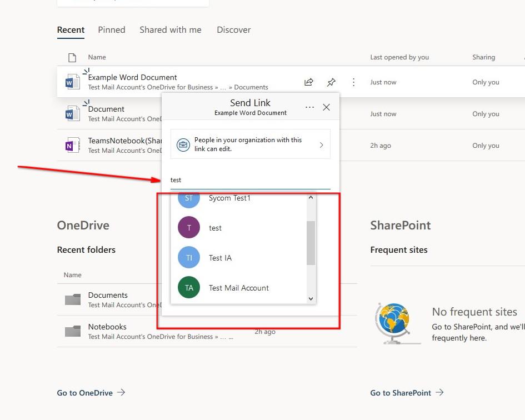Click the location path under Notebooks folder
The image size is (525, 420).
161,337
